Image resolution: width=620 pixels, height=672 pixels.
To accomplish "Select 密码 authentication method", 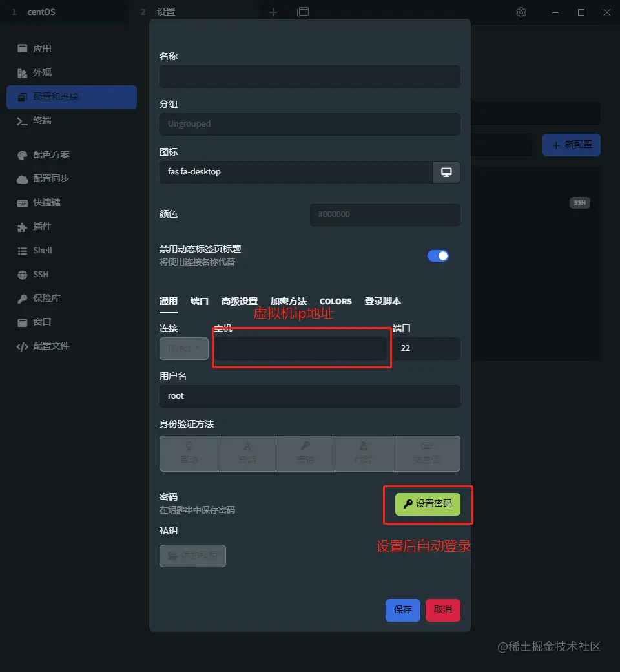I will (247, 454).
